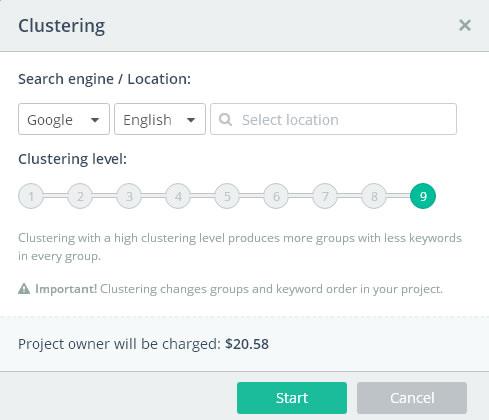Expand the English language dropdown
The width and height of the screenshot is (489, 420).
[160, 119]
